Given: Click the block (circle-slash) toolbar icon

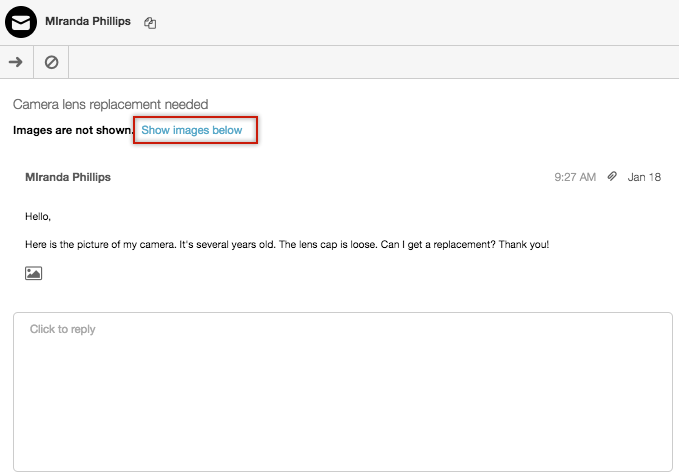Looking at the screenshot, I should (51, 62).
